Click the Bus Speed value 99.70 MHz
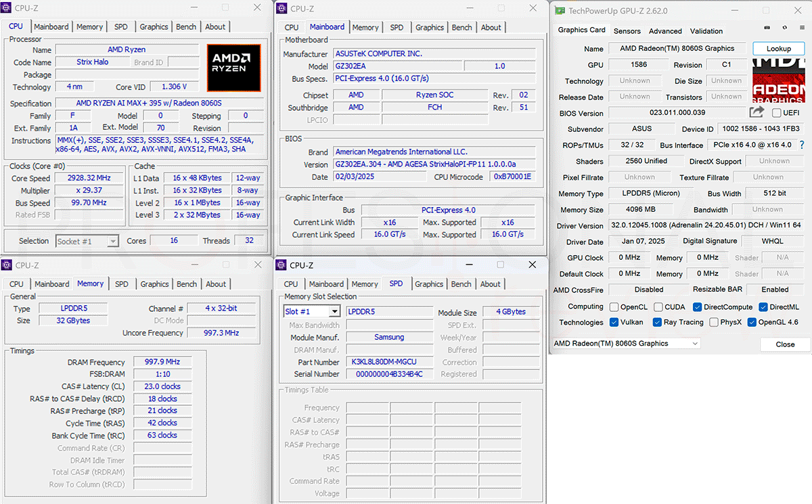812x504 pixels. (89, 203)
